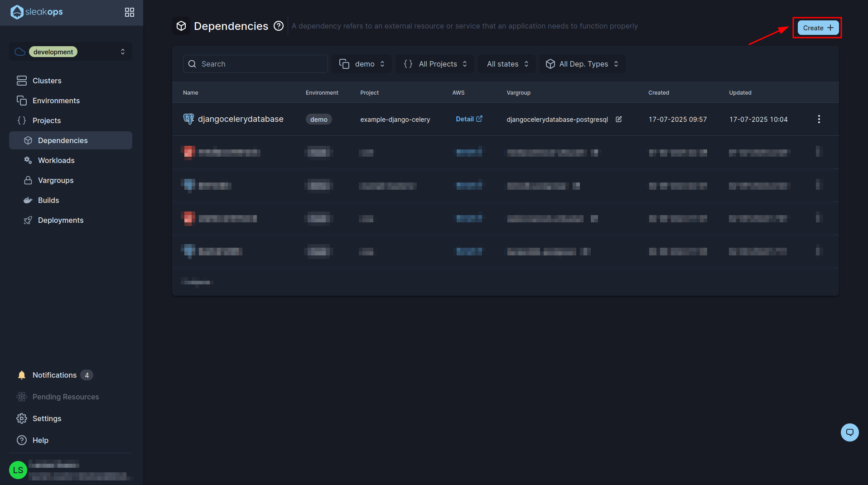Open the All Projects filter dropdown

pyautogui.click(x=435, y=64)
